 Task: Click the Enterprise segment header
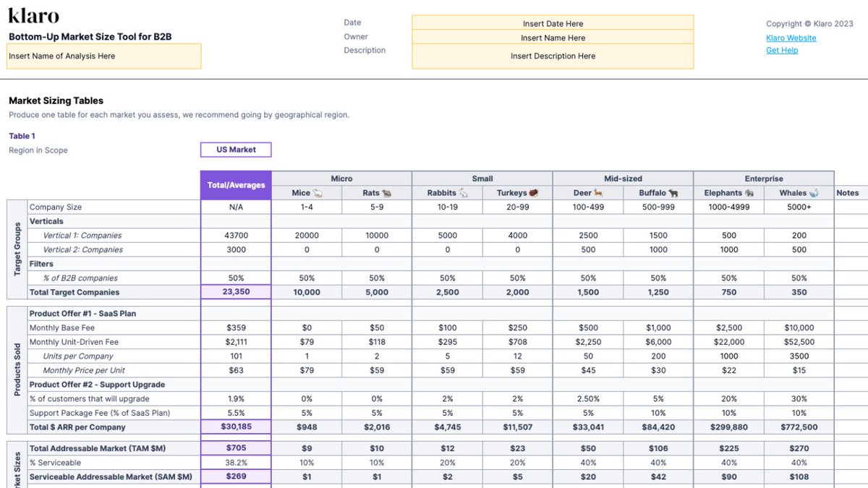coord(764,179)
